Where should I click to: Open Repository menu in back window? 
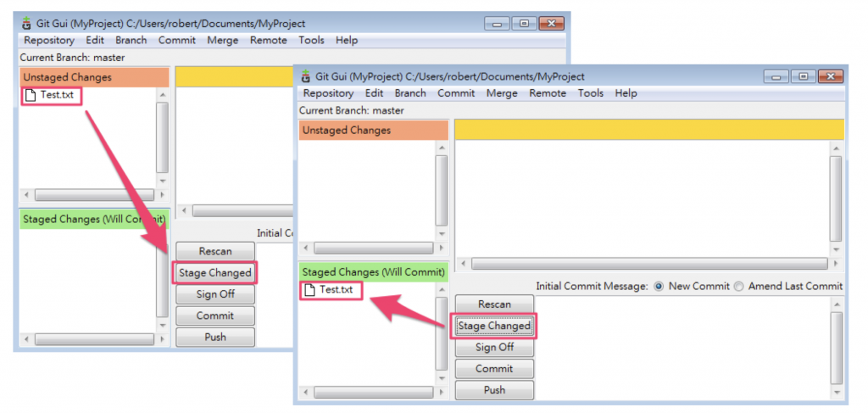tap(48, 41)
